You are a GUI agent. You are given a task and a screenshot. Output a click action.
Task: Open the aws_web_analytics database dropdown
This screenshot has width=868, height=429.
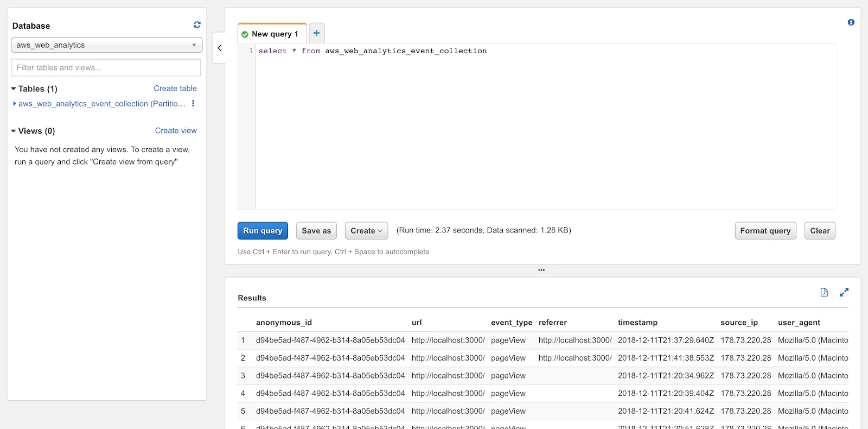pyautogui.click(x=106, y=45)
